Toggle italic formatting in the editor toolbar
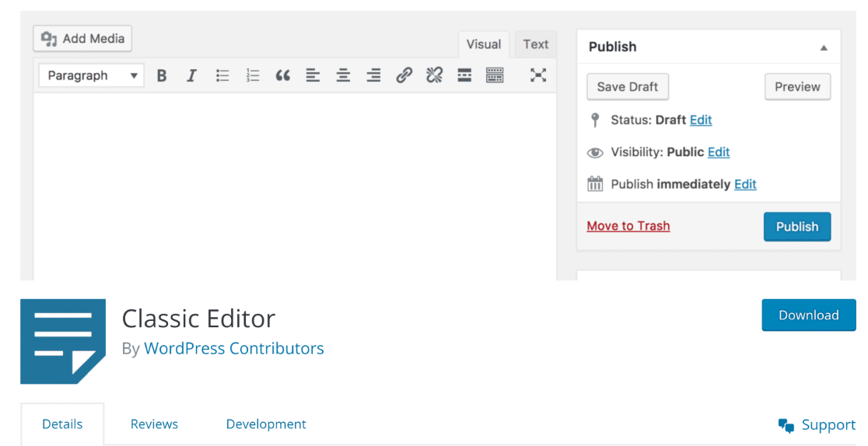Image resolution: width=868 pixels, height=446 pixels. tap(191, 75)
